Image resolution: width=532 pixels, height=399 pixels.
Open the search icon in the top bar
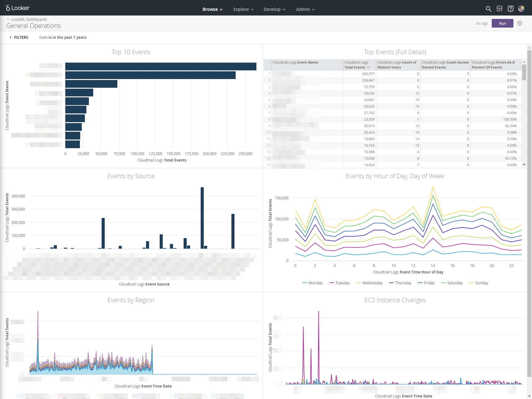pos(488,9)
